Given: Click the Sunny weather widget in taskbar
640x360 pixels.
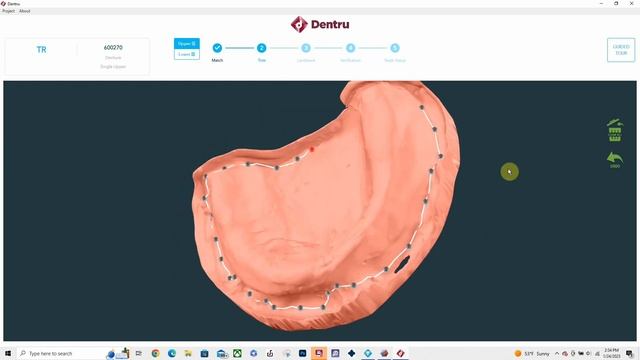Looking at the screenshot, I should (532, 353).
